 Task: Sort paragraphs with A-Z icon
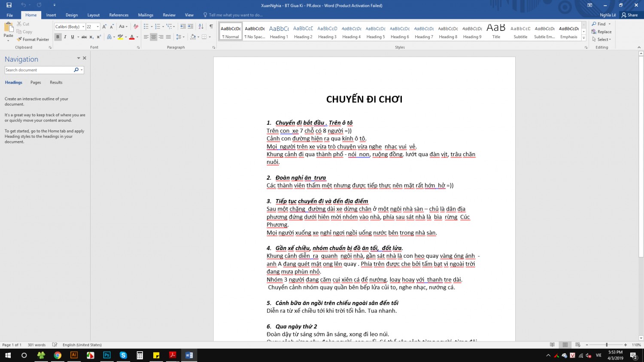pyautogui.click(x=201, y=27)
